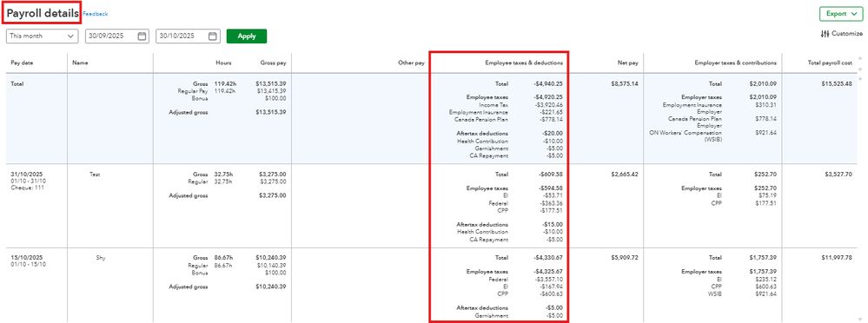Select employee name Test
The width and height of the screenshot is (868, 323).
(95, 174)
